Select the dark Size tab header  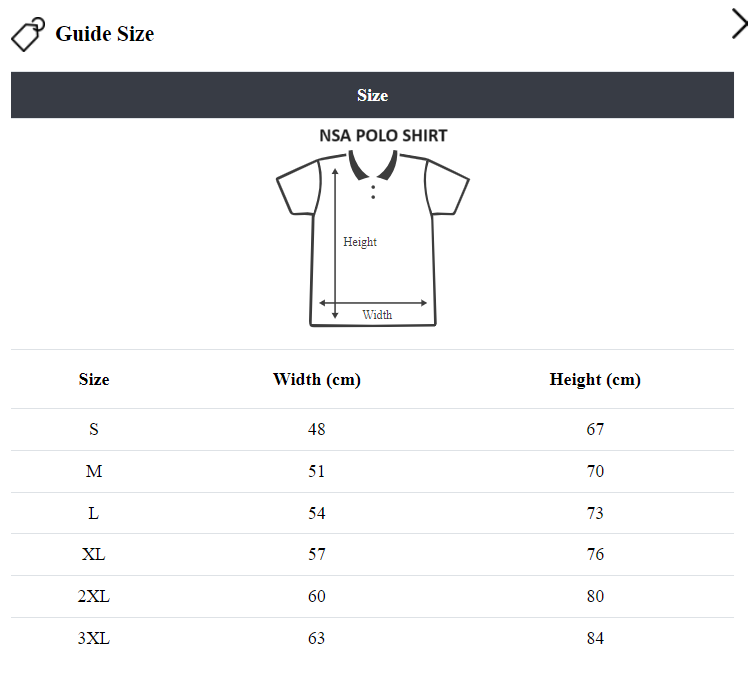pyautogui.click(x=372, y=95)
